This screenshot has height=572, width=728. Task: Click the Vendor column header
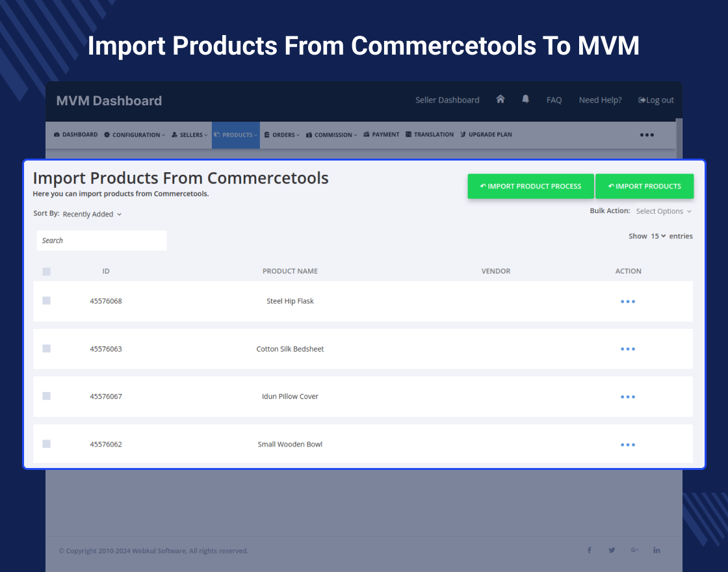pos(496,271)
